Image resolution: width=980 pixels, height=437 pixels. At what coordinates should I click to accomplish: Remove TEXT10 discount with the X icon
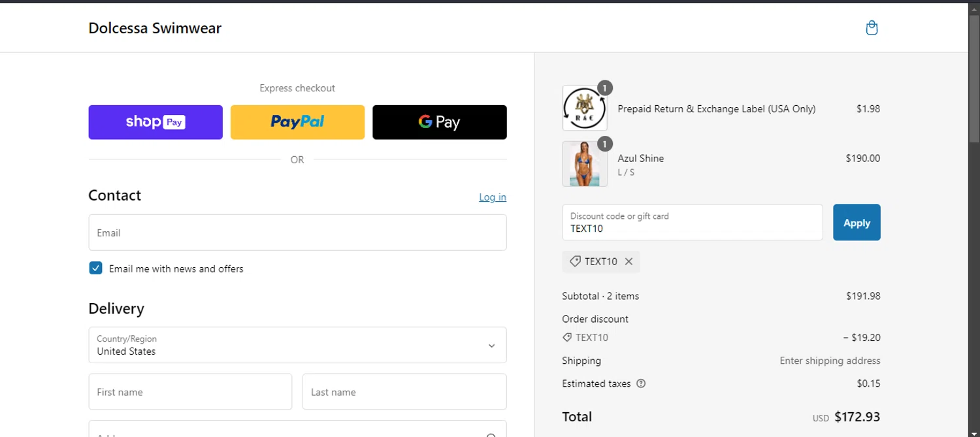[629, 261]
